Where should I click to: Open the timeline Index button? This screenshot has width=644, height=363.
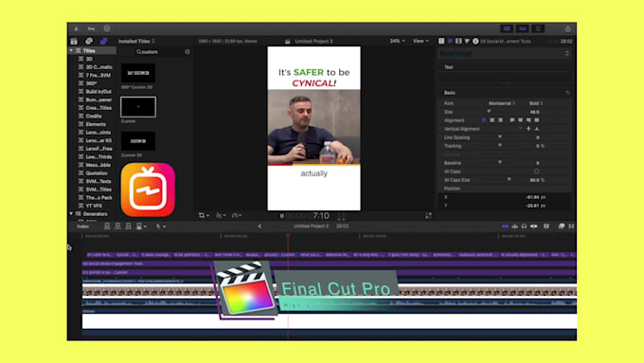click(82, 227)
